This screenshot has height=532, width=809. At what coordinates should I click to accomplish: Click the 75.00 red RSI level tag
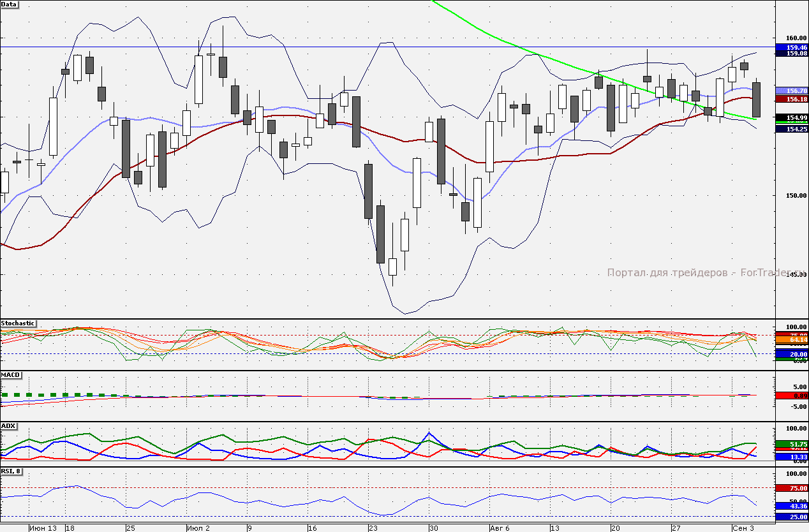click(x=792, y=488)
